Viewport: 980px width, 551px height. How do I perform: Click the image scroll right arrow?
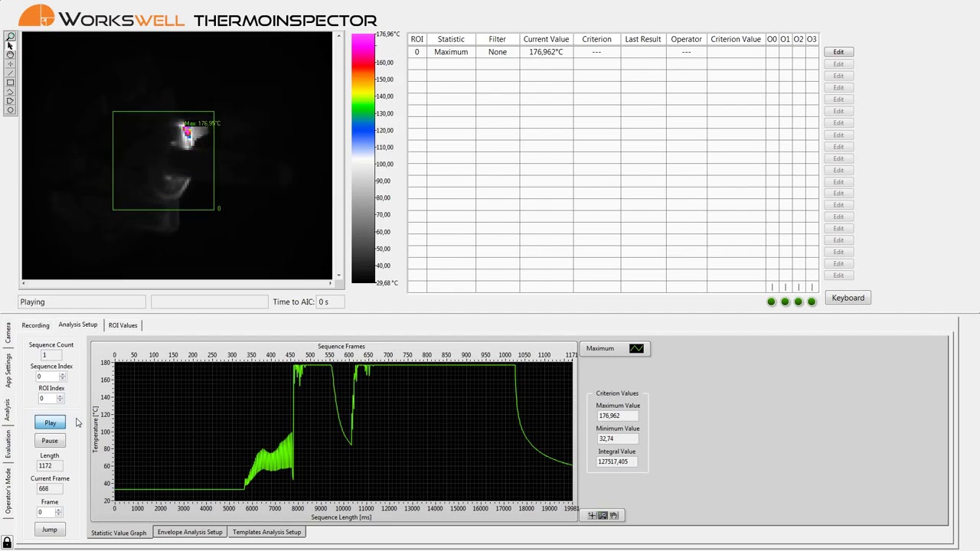[331, 283]
